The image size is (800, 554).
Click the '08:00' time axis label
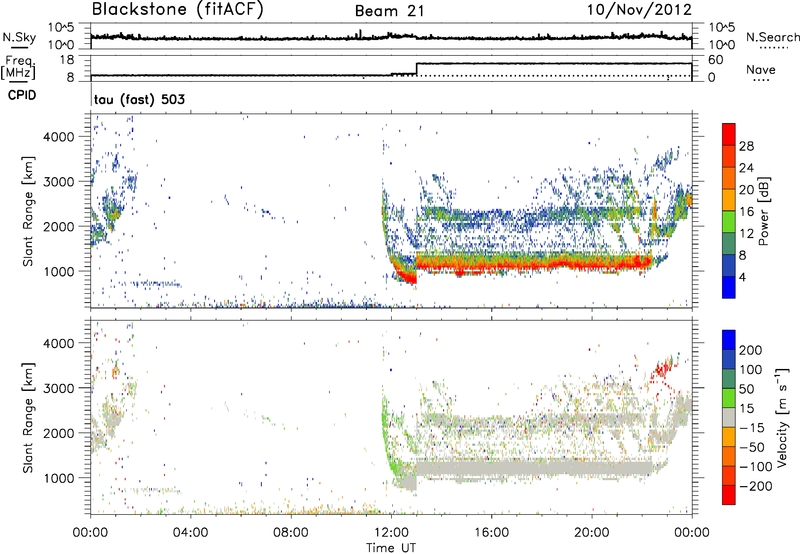tap(291, 533)
